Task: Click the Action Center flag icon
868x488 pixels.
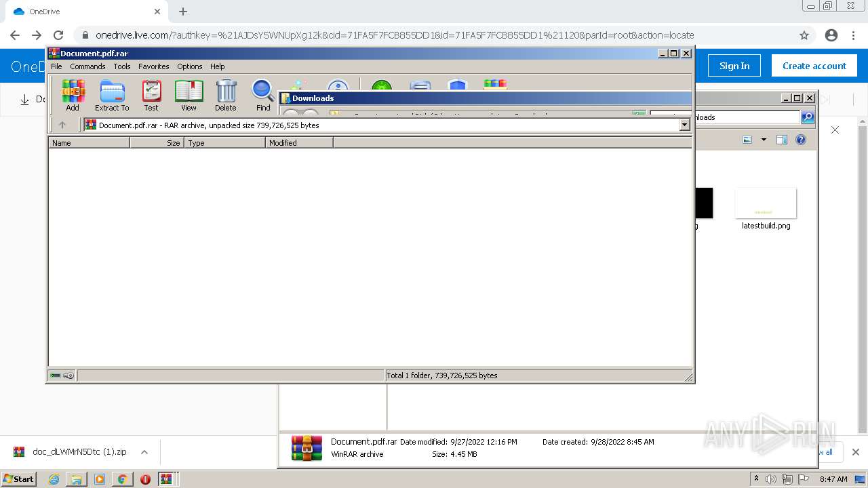Action: click(804, 479)
